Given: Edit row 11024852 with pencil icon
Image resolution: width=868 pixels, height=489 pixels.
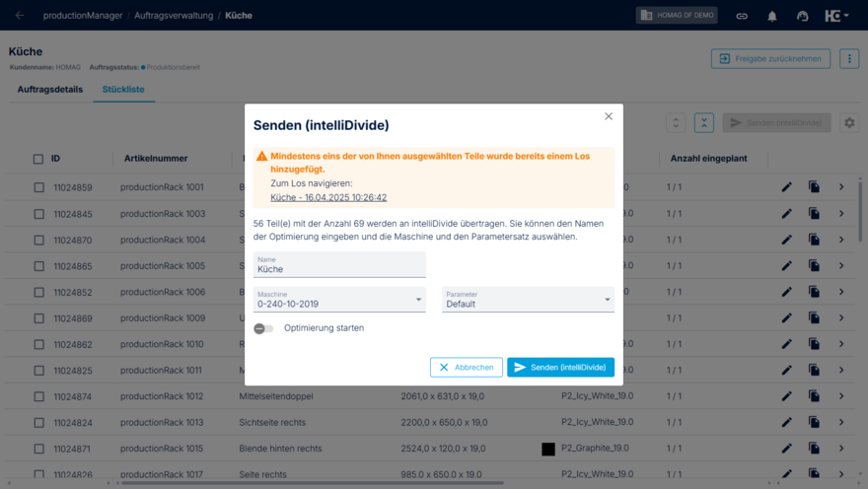Looking at the screenshot, I should (787, 292).
